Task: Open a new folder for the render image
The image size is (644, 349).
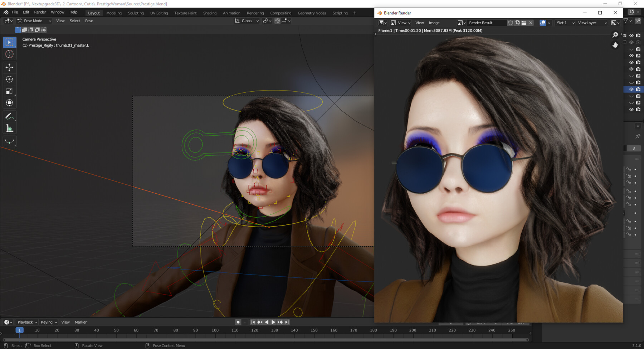Action: [x=524, y=23]
